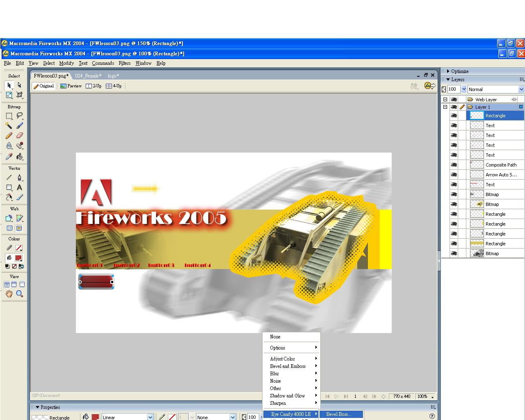Screen dimensions: 525x420
Task: Switch to 4-Up view
Action: [114, 86]
